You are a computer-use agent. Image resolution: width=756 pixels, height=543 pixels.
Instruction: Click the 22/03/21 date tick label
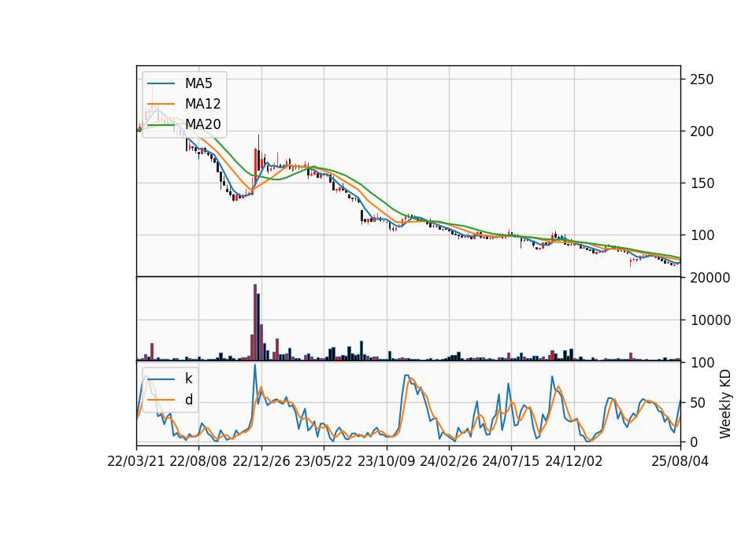[x=136, y=461]
